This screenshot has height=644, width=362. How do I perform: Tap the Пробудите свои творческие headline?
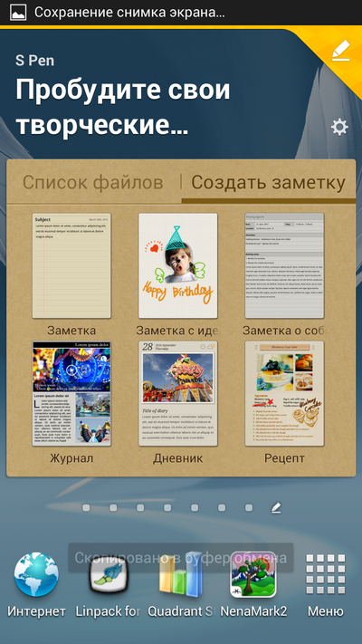(123, 108)
